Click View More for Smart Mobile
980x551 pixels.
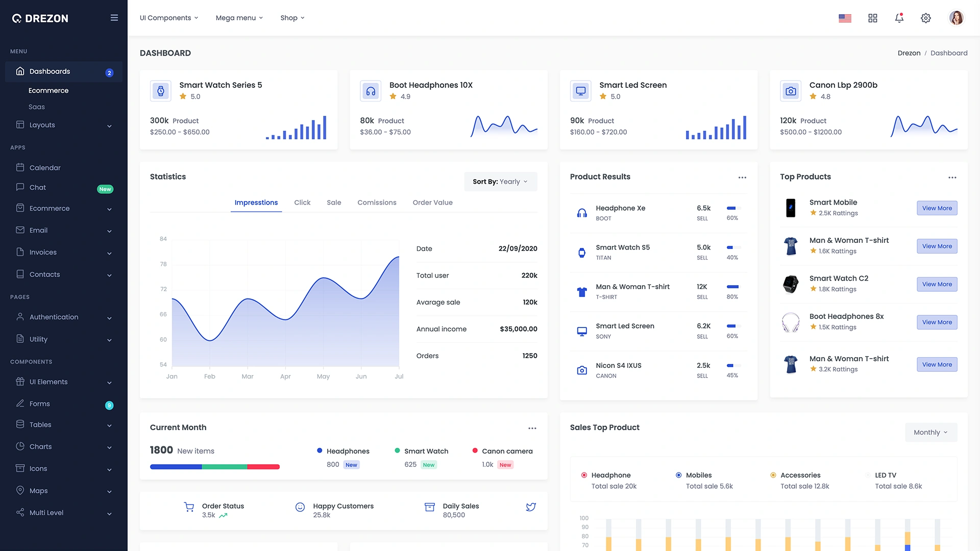tap(937, 208)
